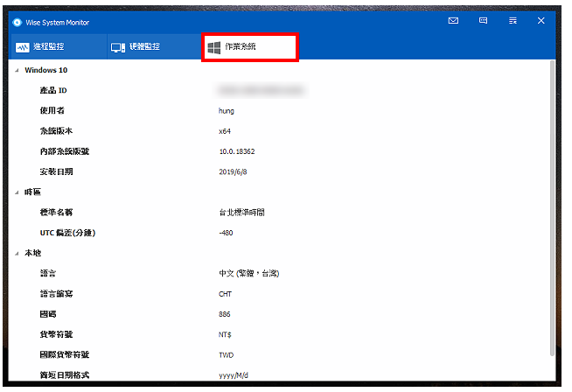
Task: Select the 使用者 row label
Action: pos(52,110)
